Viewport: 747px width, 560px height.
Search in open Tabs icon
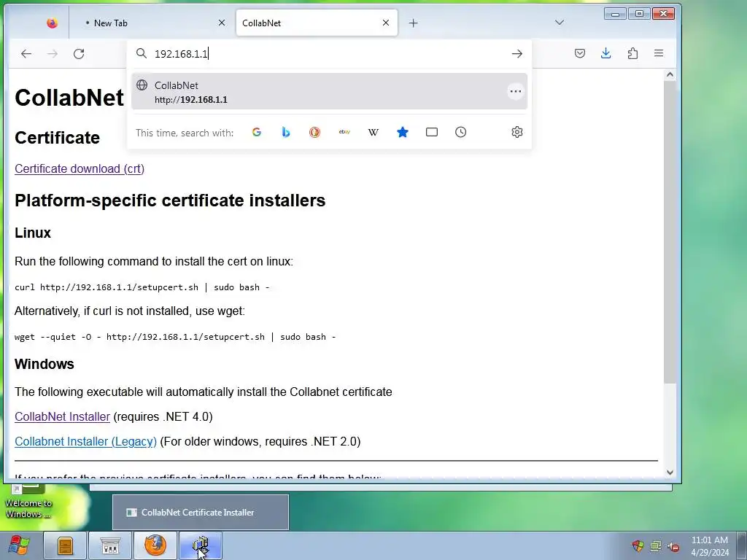point(432,133)
